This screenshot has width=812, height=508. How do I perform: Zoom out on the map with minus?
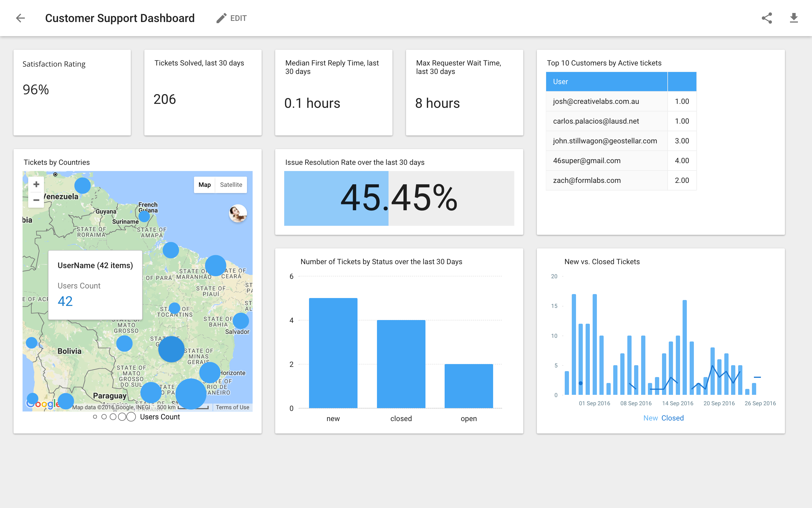pyautogui.click(x=36, y=200)
